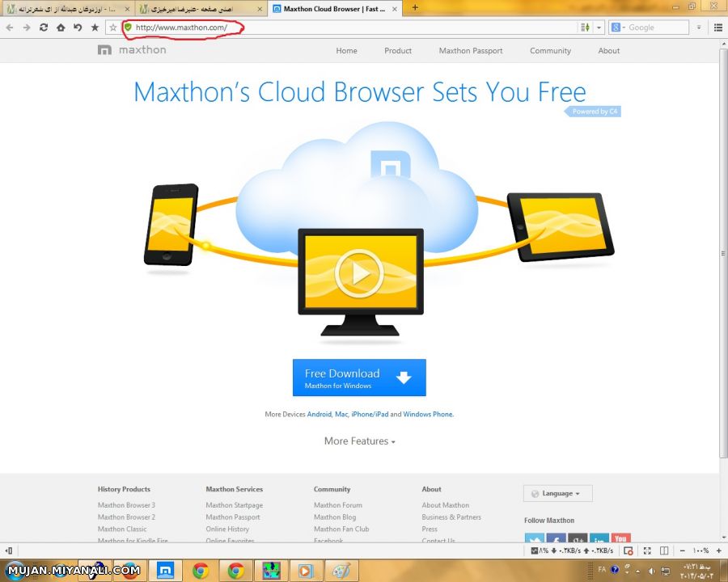This screenshot has height=582, width=728.
Task: Reload the page with the refresh icon
Action: [x=44, y=27]
